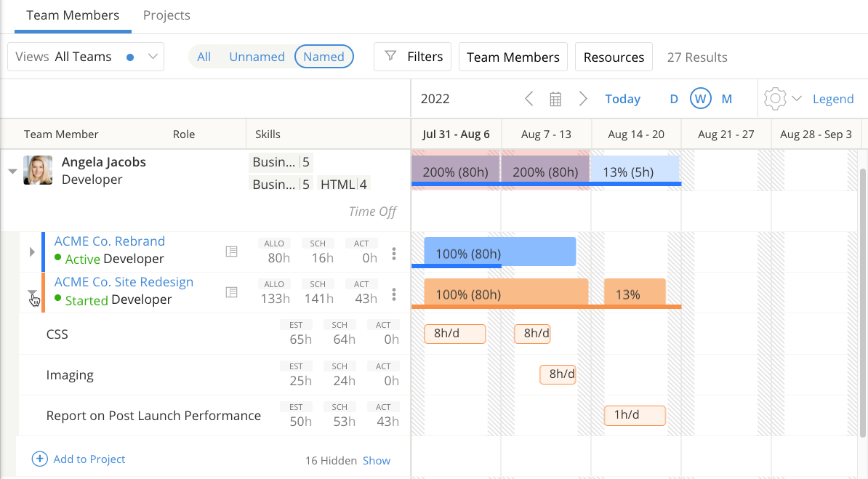This screenshot has width=868, height=479.
Task: Select the Team Members tab
Action: (x=73, y=15)
